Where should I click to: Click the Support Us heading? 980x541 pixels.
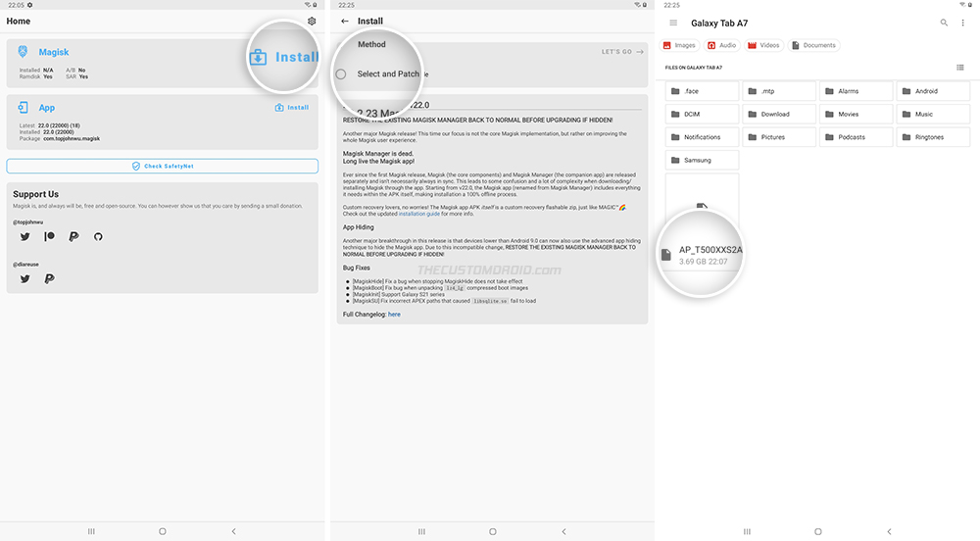pos(35,194)
